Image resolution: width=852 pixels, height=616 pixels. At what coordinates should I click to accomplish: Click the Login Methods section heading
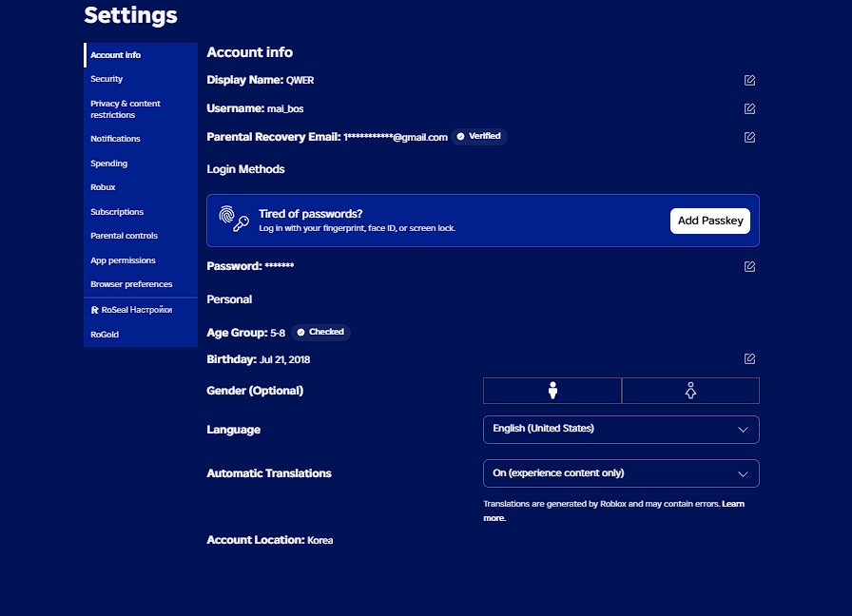(x=245, y=169)
